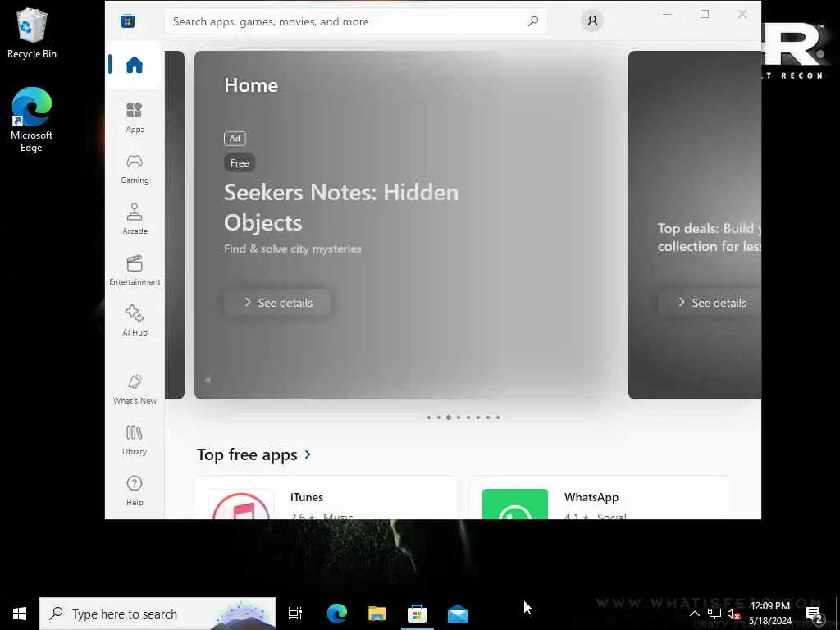Image resolution: width=840 pixels, height=630 pixels.
Task: Select the last carousel page dot
Action: pos(498,418)
